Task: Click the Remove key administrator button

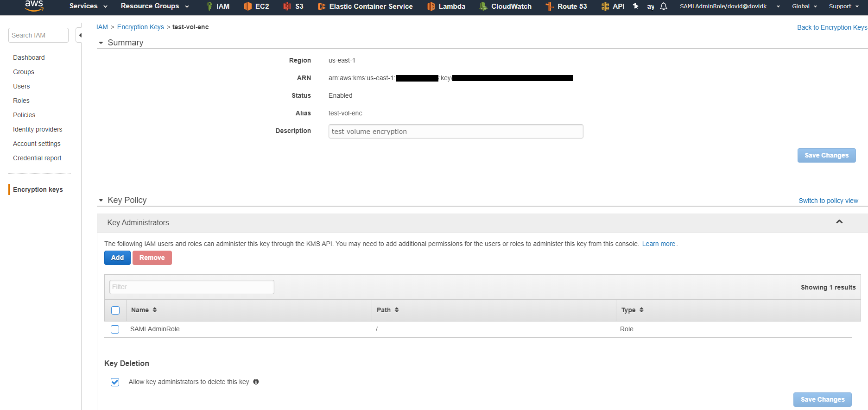Action: coord(152,258)
